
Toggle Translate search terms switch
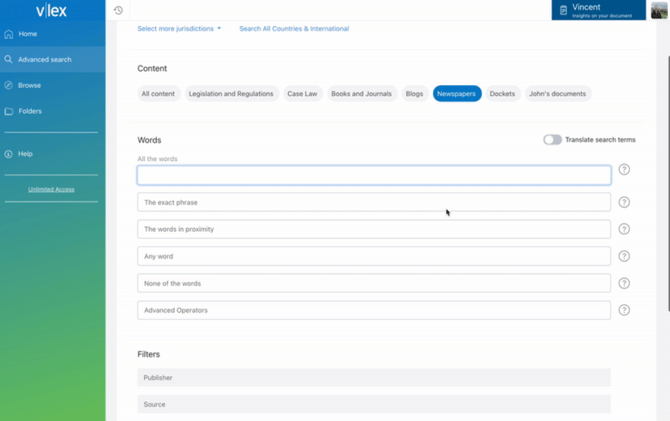click(552, 140)
